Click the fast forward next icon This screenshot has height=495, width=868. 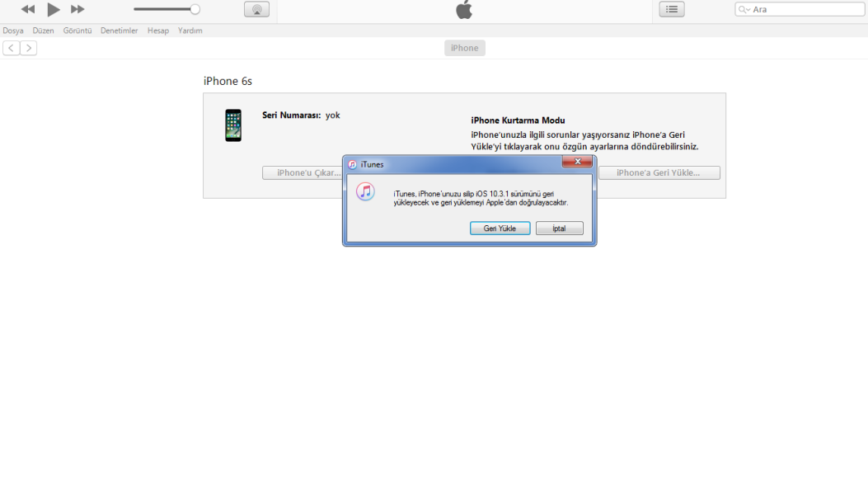coord(77,9)
